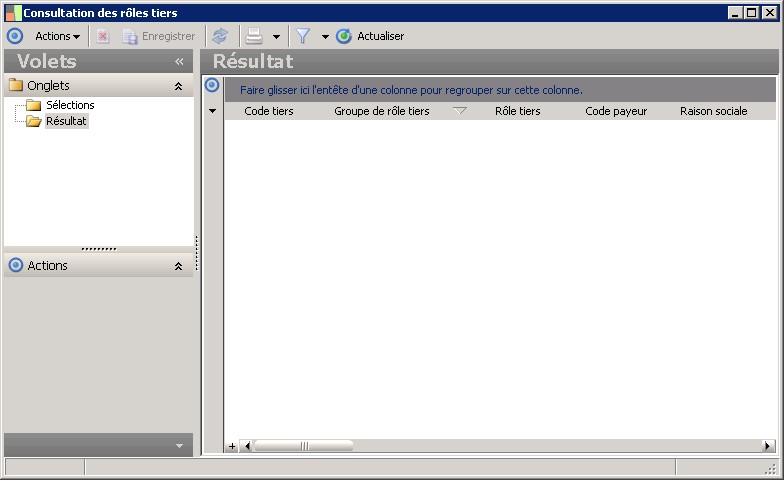Click the horizontal scrollbar left arrow

coord(246,446)
